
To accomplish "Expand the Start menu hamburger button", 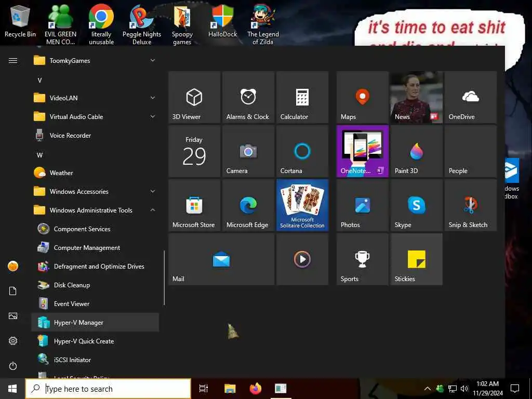I will 13,61.
